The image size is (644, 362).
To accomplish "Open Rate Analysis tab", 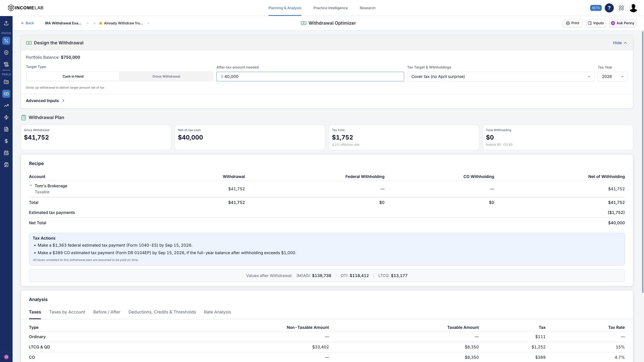I will (217, 312).
